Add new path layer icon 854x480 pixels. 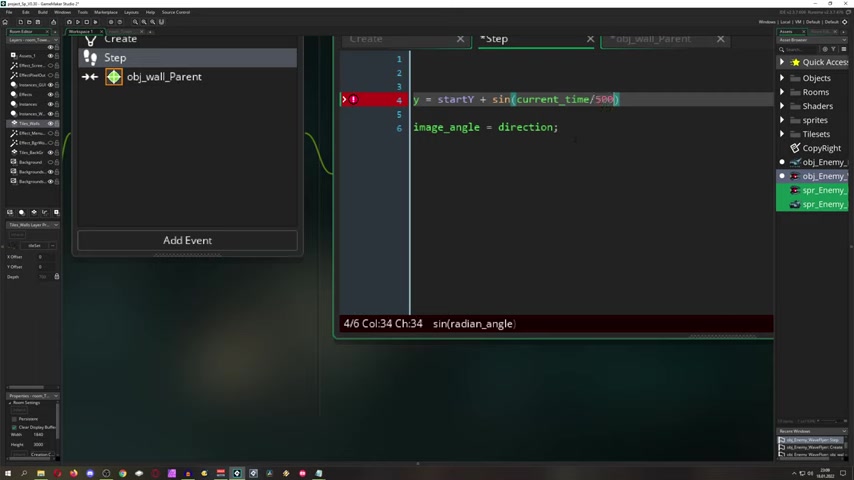coord(45,212)
